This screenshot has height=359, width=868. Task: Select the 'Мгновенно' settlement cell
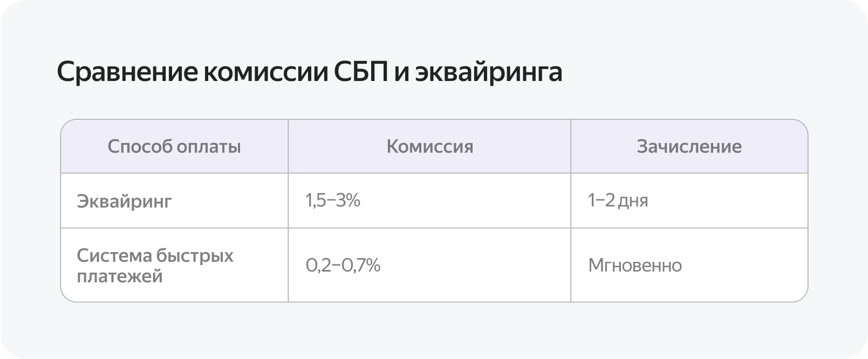tap(635, 265)
